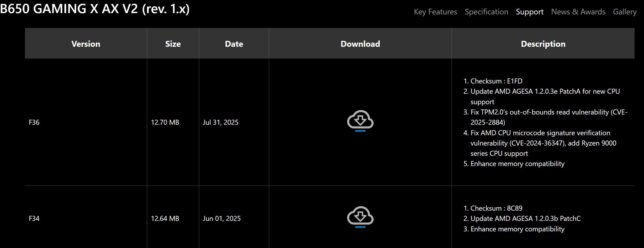Click the Version column header
The width and height of the screenshot is (644, 248).
(86, 44)
